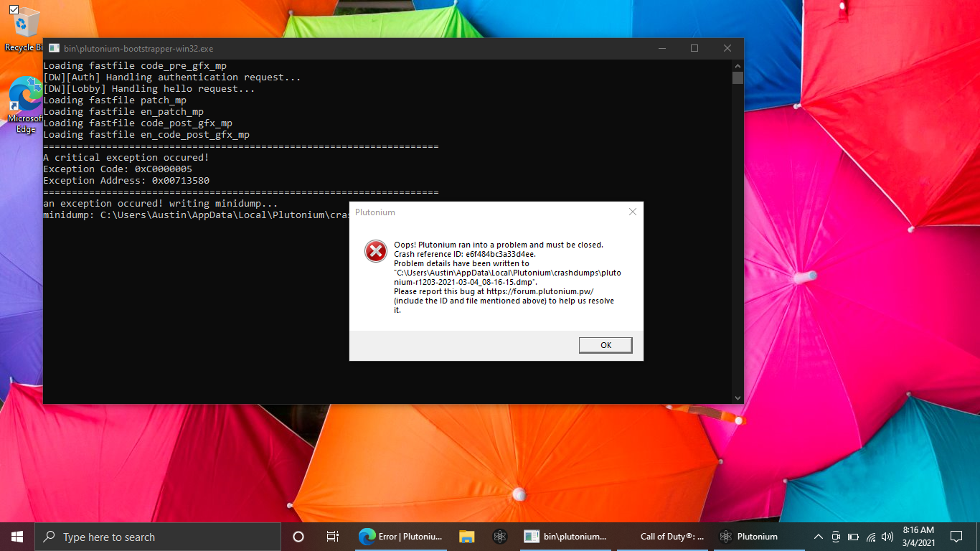This screenshot has width=980, height=551.
Task: Close the Plutonium crash dialog with X
Action: click(632, 212)
